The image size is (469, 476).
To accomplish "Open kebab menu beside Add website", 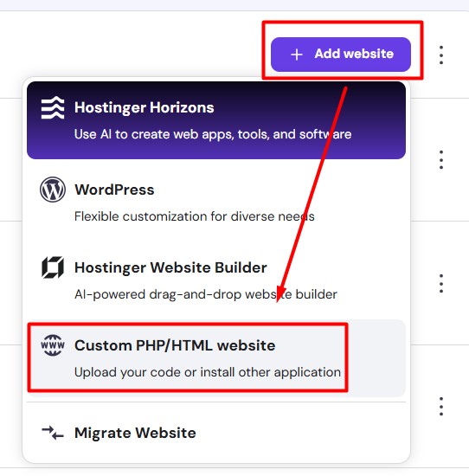I will [x=441, y=55].
